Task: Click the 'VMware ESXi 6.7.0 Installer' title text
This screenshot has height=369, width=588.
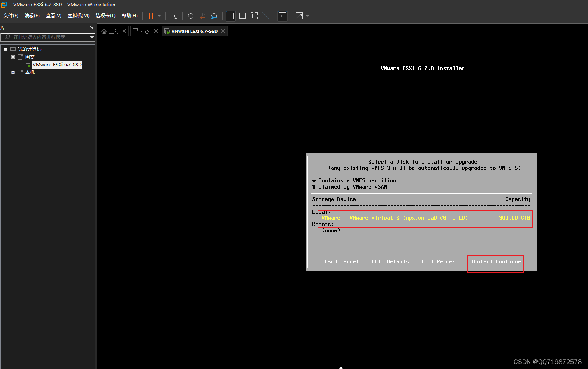Action: [423, 68]
